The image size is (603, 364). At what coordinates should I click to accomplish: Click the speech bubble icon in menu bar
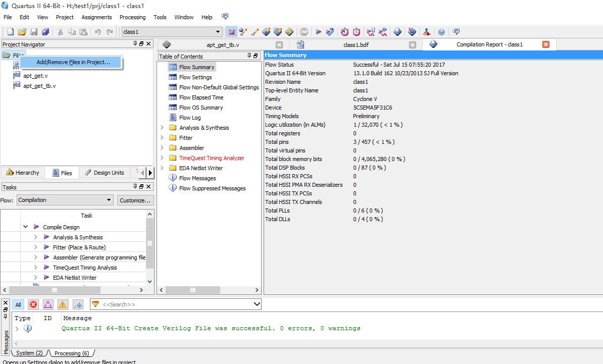click(225, 17)
